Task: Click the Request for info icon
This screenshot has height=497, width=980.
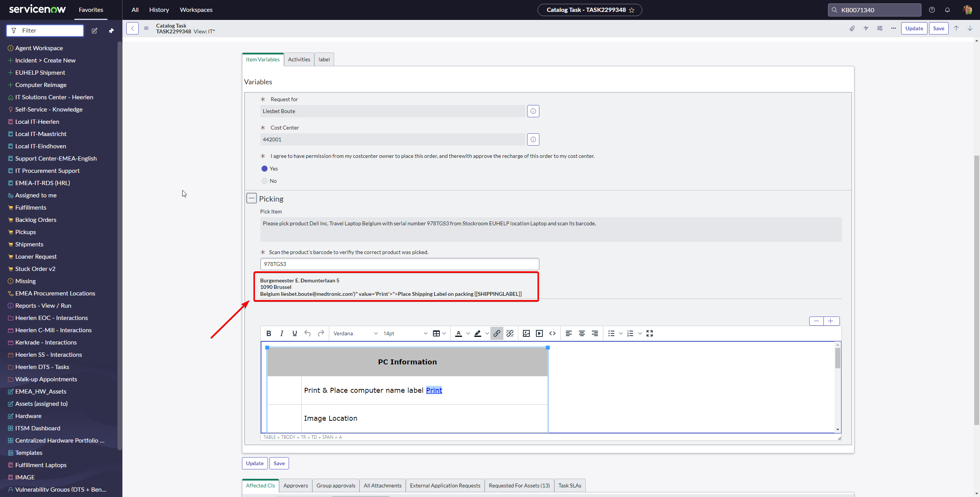Action: point(533,111)
